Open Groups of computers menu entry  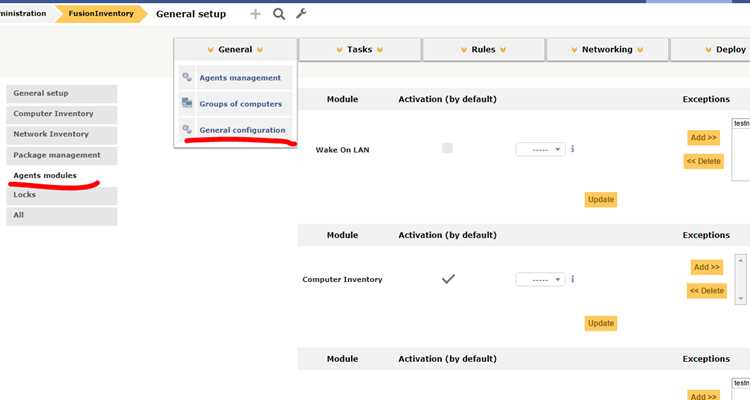241,104
